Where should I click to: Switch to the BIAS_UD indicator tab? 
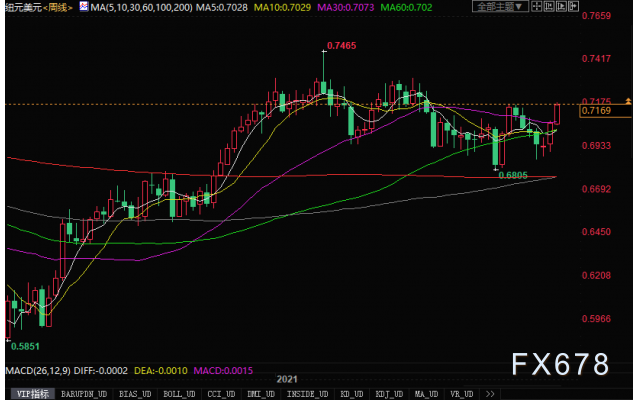[x=135, y=394]
